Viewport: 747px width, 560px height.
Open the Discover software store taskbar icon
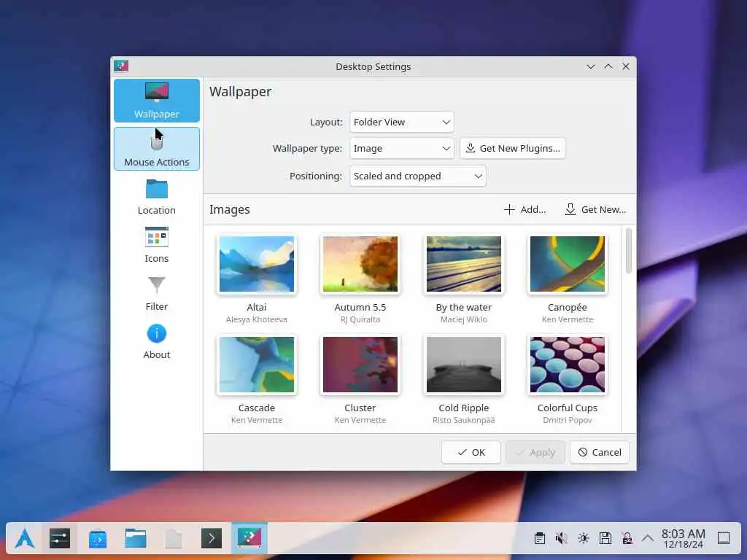pyautogui.click(x=98, y=539)
